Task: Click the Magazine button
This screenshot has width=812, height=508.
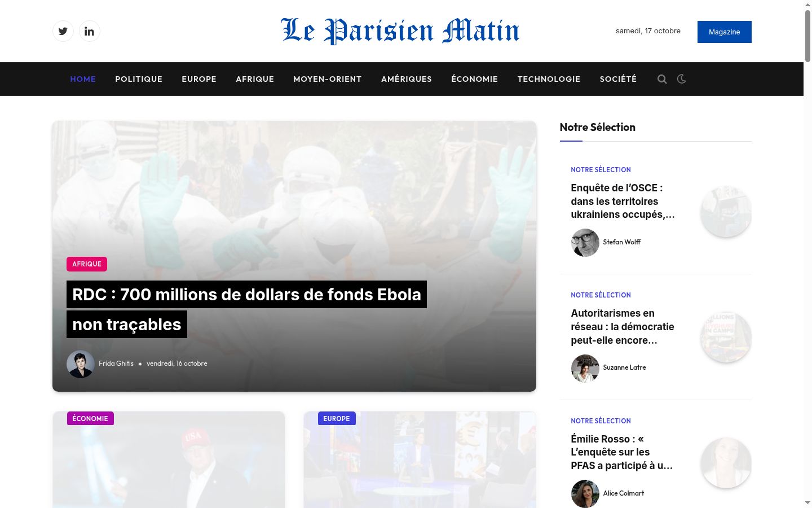Action: [724, 32]
